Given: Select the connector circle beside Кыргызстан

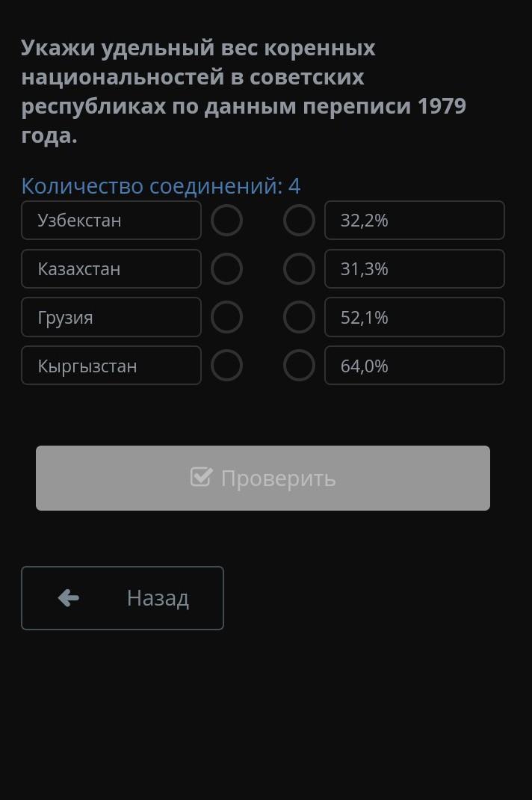Looking at the screenshot, I should [226, 366].
